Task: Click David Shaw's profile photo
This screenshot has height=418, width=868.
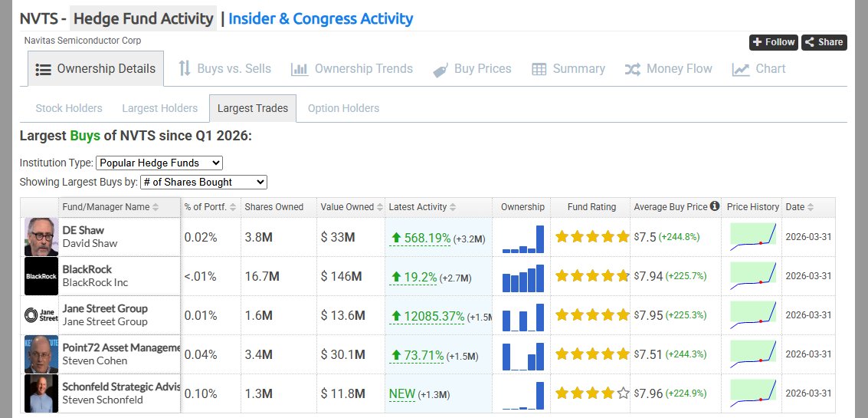Action: [x=41, y=237]
